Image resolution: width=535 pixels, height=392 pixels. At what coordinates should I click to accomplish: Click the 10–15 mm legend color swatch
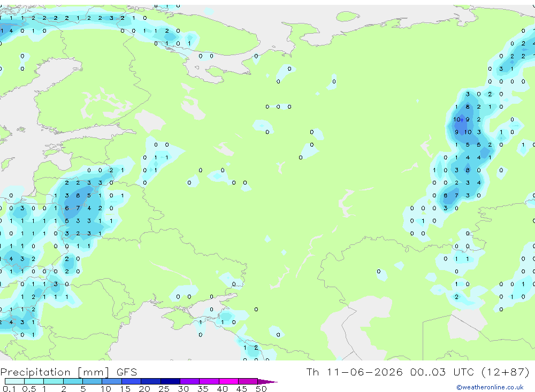pyautogui.click(x=112, y=381)
